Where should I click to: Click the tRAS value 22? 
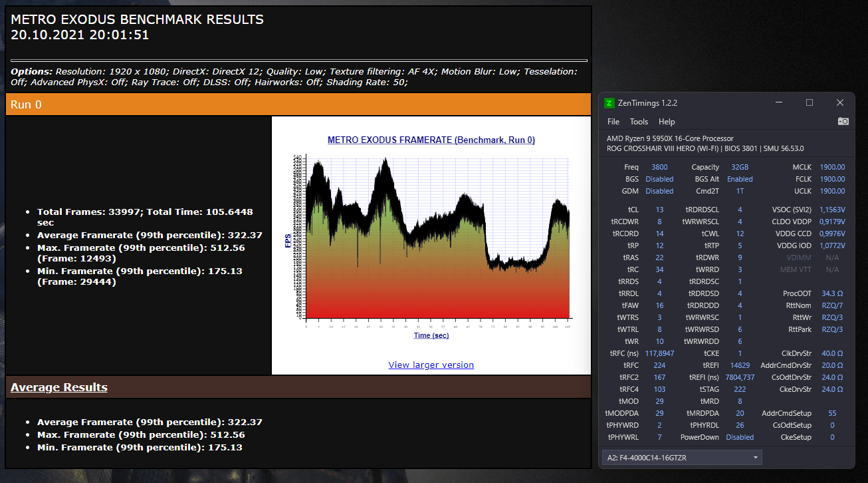tap(659, 257)
